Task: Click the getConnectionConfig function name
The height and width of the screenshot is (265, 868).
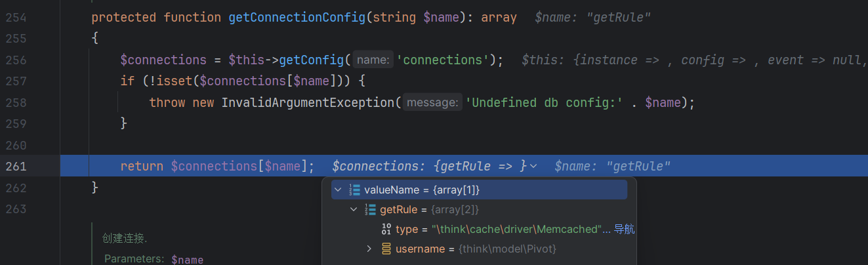Action: tap(297, 17)
